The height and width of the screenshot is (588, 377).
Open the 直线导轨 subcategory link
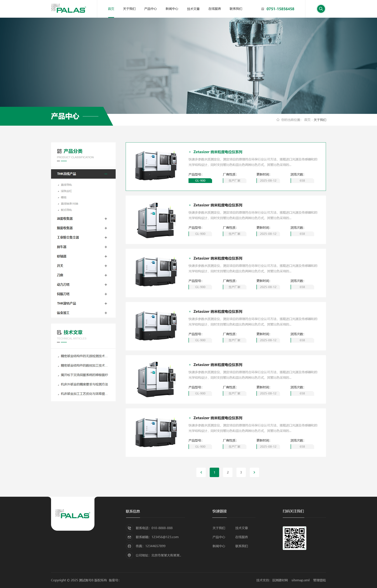(66, 185)
